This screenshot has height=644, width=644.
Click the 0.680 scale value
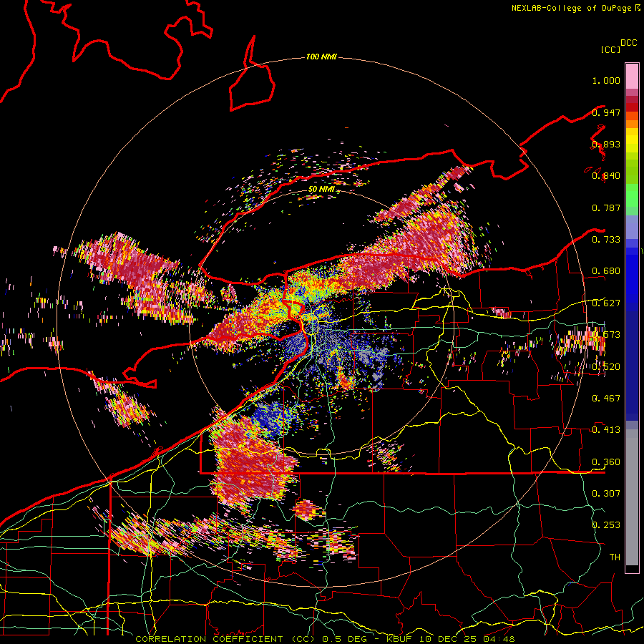point(606,271)
